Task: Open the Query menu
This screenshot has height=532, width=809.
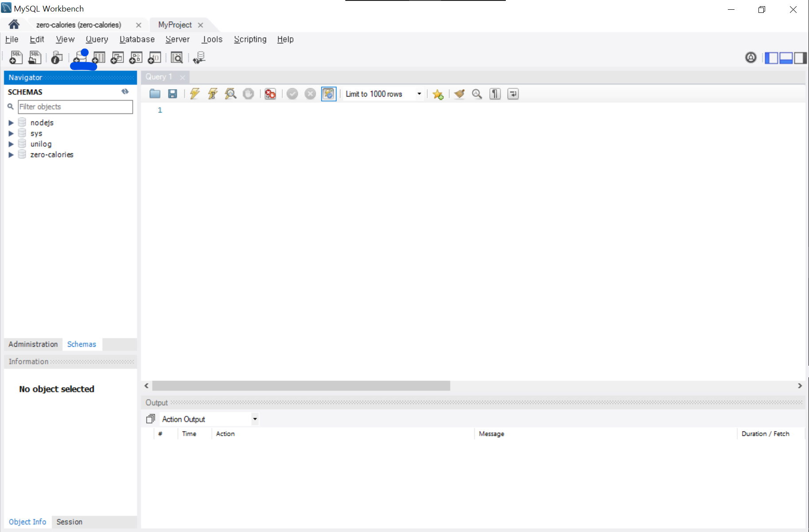Action: pyautogui.click(x=97, y=39)
